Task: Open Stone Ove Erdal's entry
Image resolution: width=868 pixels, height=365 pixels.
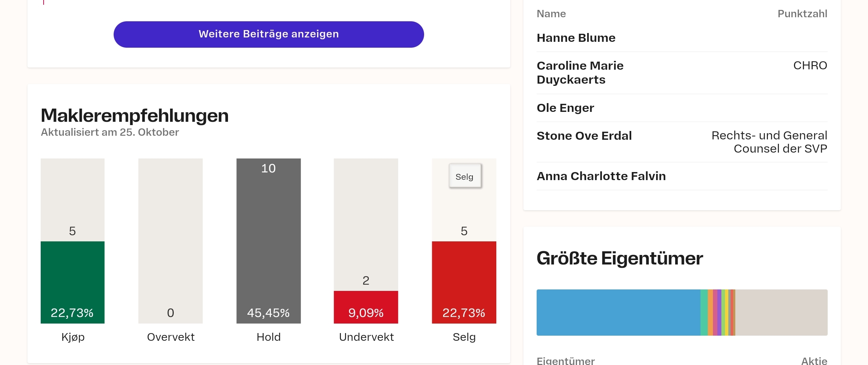Action: coord(584,136)
